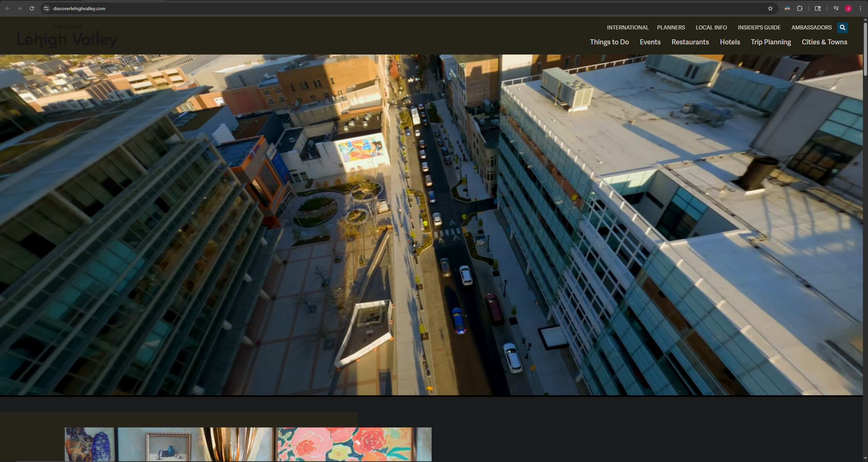Open the J profile avatar
The image size is (868, 462).
click(x=848, y=8)
